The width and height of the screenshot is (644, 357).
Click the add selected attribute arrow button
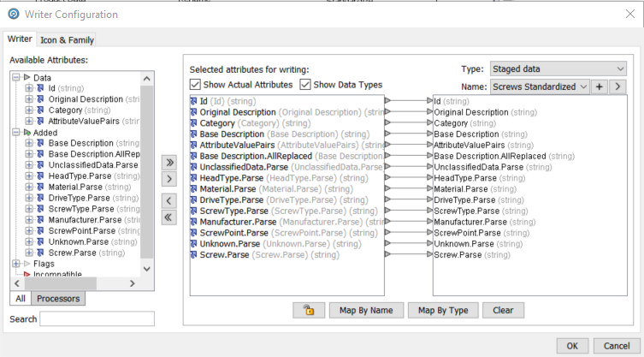point(168,179)
